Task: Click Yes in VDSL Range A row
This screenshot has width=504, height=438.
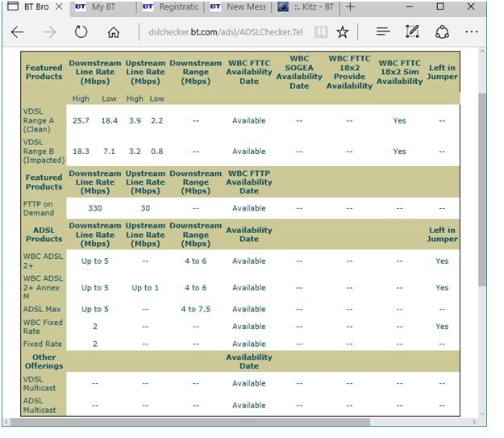Action: (399, 121)
